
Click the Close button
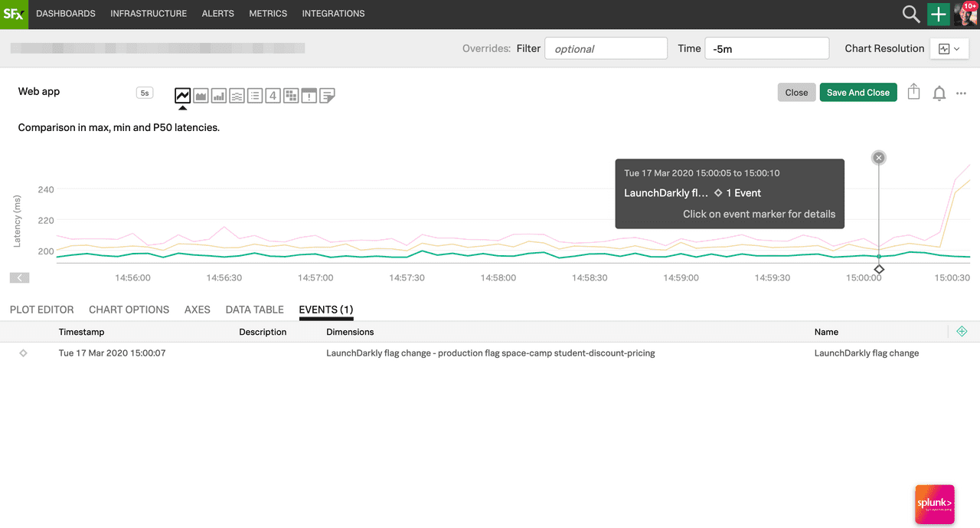796,92
